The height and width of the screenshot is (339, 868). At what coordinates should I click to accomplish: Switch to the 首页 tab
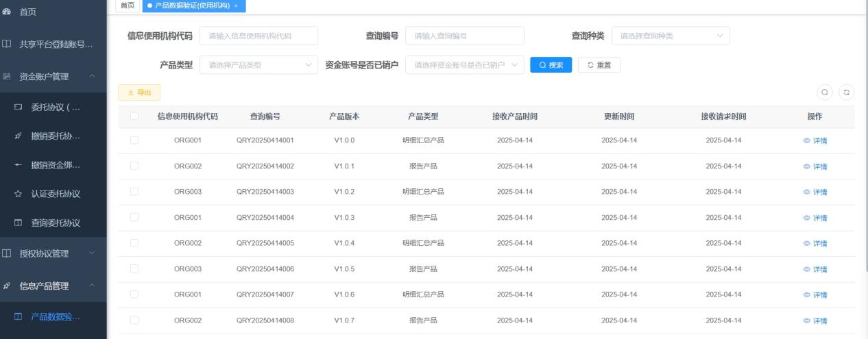point(128,6)
